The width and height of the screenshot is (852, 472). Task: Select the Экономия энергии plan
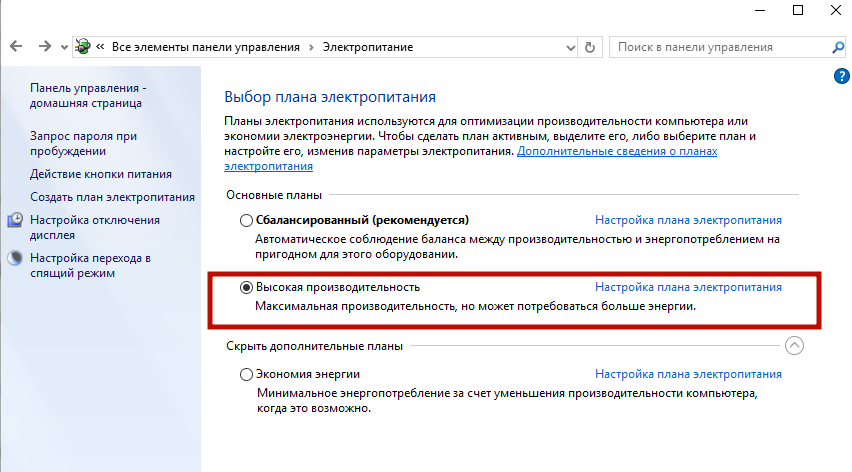246,374
